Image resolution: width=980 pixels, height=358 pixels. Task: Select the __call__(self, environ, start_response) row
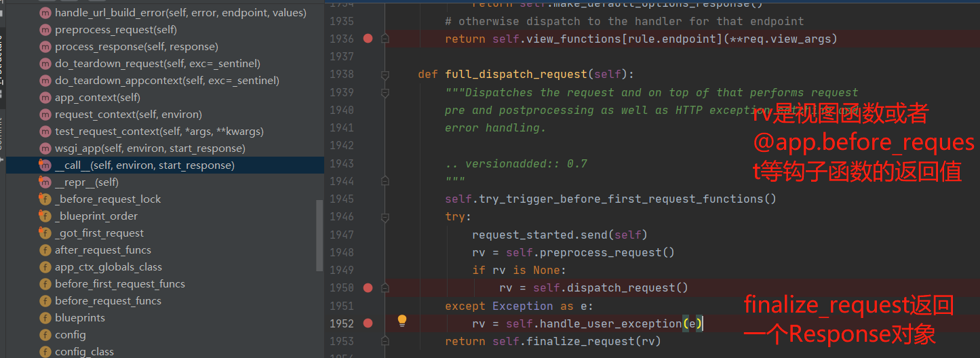coord(165,165)
